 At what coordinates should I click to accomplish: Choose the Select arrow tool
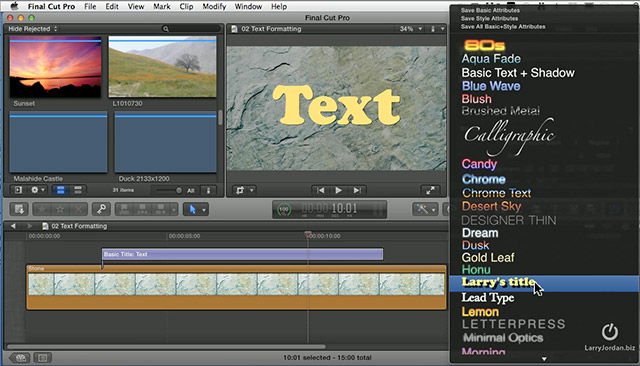[x=192, y=209]
